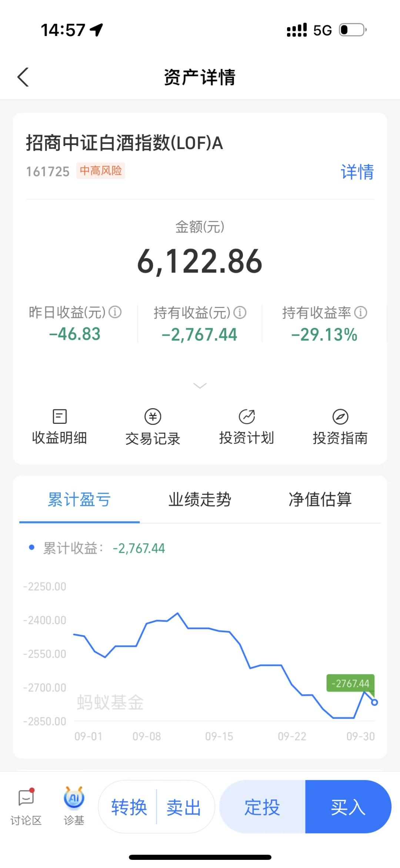The height and width of the screenshot is (868, 400).
Task: Tap fund name 招商中证白酒指数(LOF)A
Action: pyautogui.click(x=124, y=143)
